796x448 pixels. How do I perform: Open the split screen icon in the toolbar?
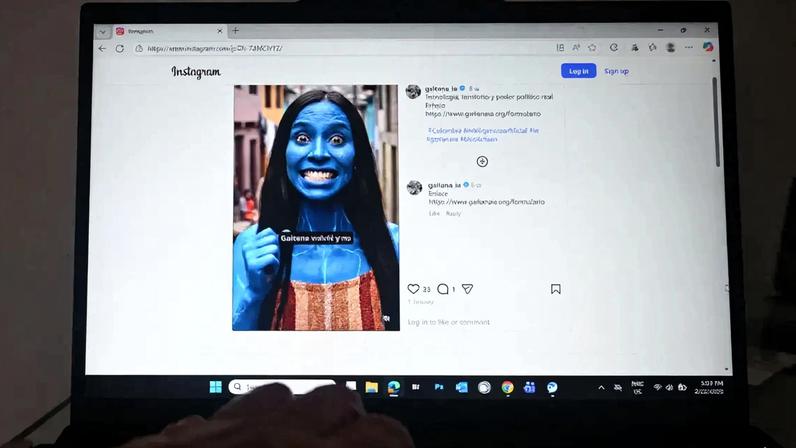(560, 47)
